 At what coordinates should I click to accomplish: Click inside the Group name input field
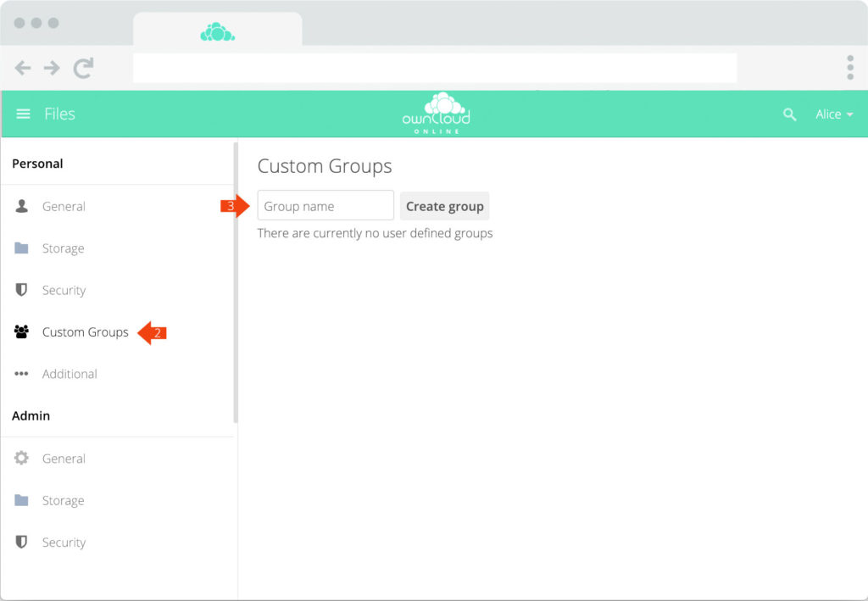(325, 205)
